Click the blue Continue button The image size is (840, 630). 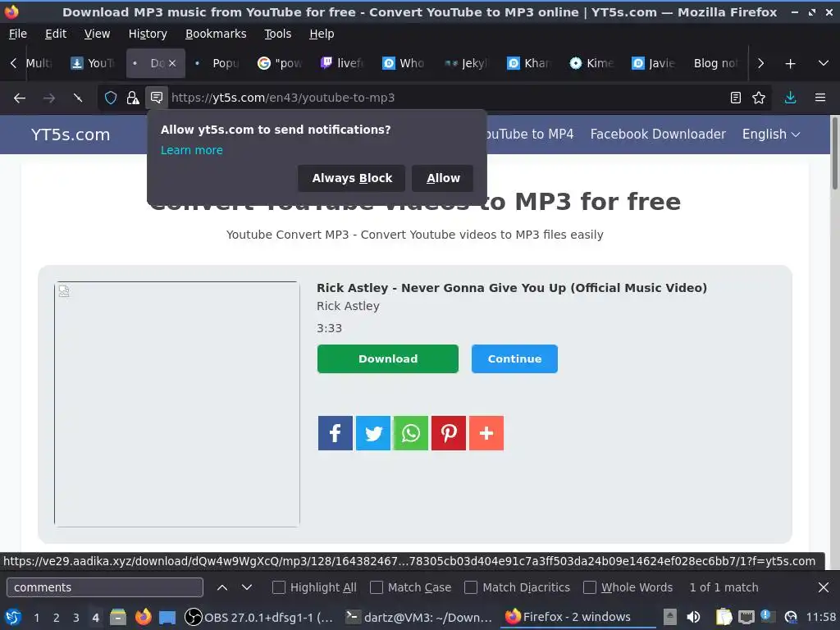(x=514, y=359)
